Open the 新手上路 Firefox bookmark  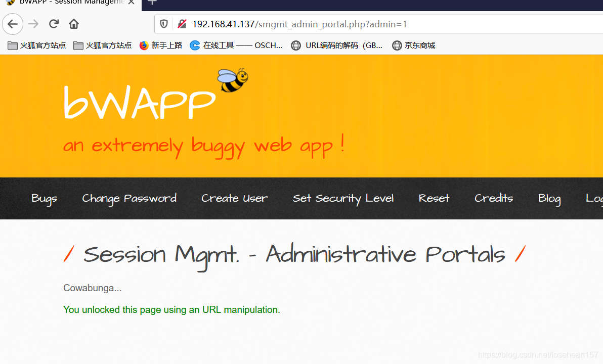[x=161, y=45]
